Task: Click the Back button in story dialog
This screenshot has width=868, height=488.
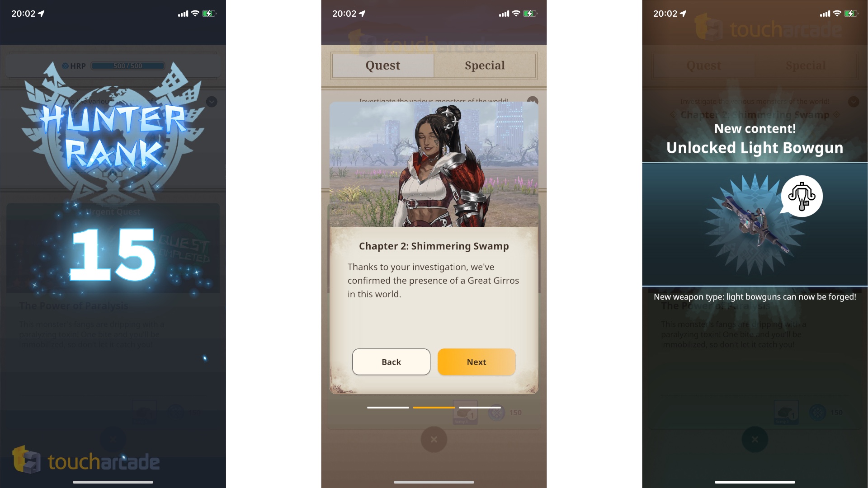Action: (391, 361)
